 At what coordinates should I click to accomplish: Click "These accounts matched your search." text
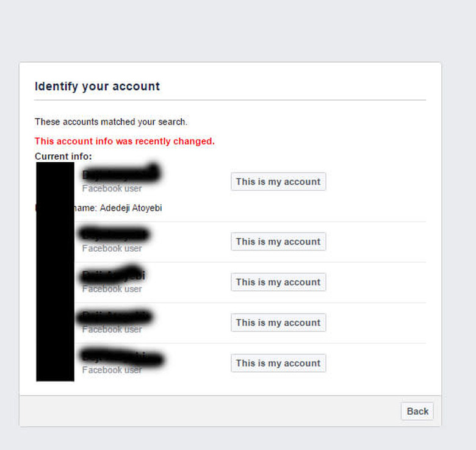pyautogui.click(x=111, y=122)
